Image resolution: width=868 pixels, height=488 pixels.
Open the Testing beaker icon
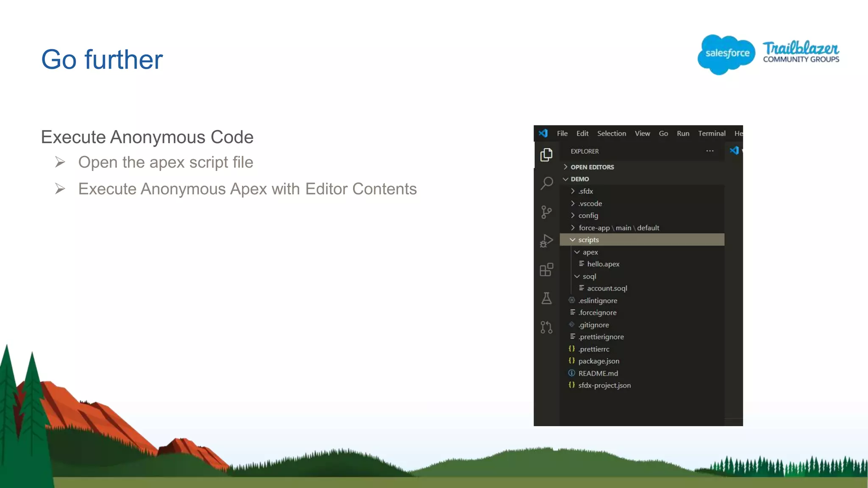click(546, 298)
